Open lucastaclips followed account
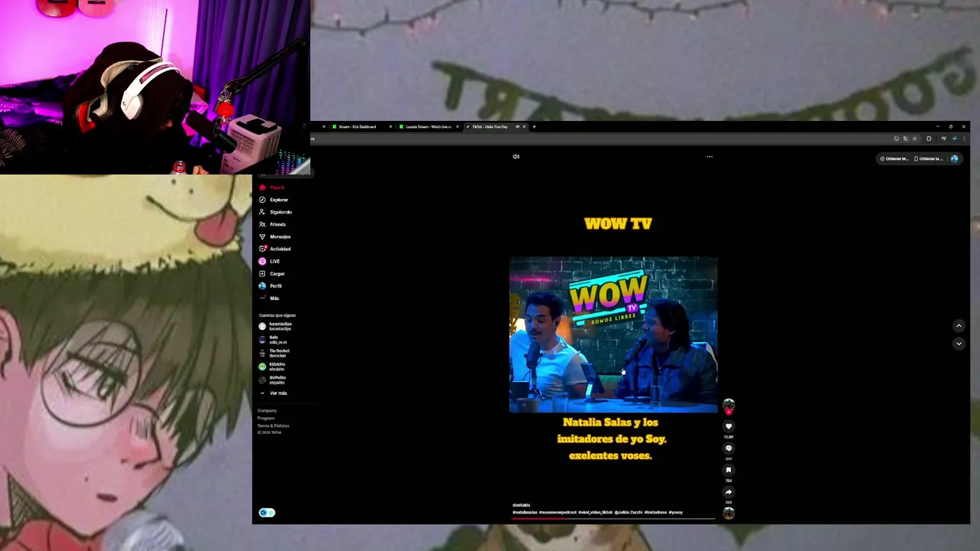 point(275,326)
